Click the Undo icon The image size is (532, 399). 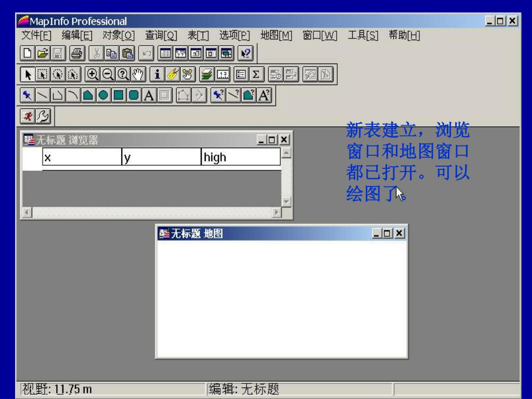146,54
